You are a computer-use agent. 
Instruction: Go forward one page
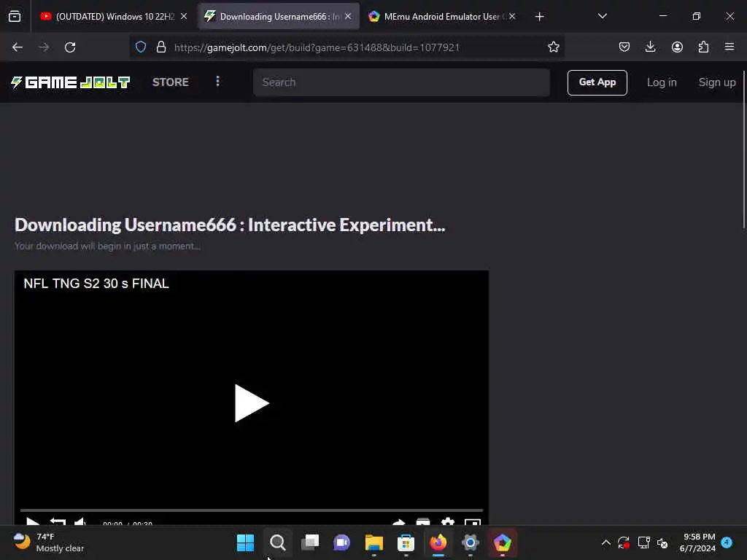44,47
